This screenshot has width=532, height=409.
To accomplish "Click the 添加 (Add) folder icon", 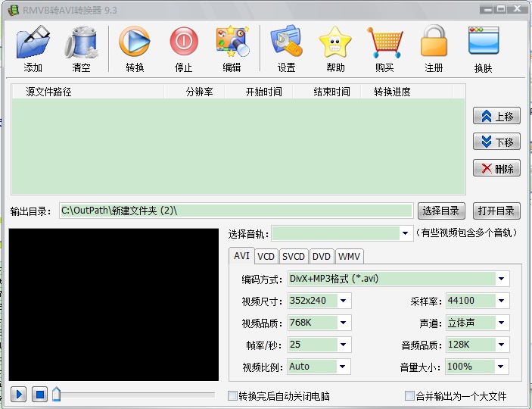I will tap(33, 42).
